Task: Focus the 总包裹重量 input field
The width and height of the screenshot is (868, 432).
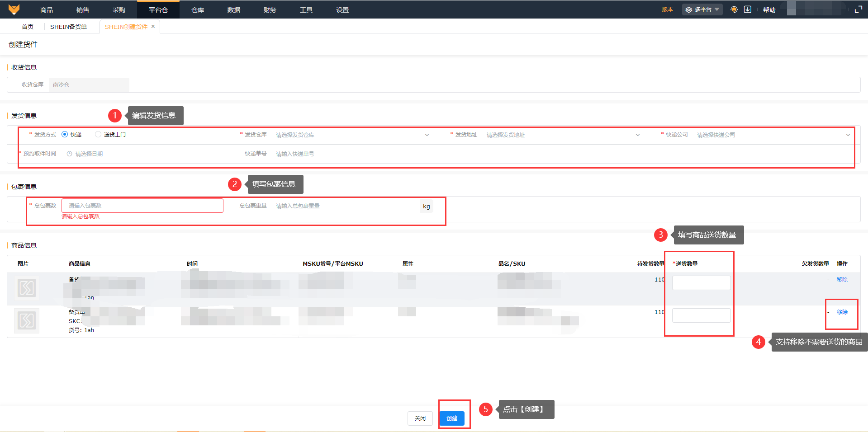Action: pos(346,206)
